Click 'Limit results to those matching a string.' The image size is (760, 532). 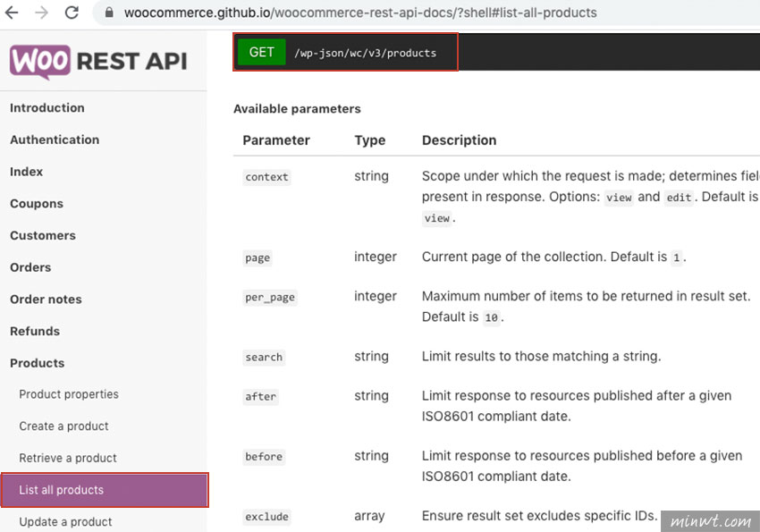tap(542, 357)
